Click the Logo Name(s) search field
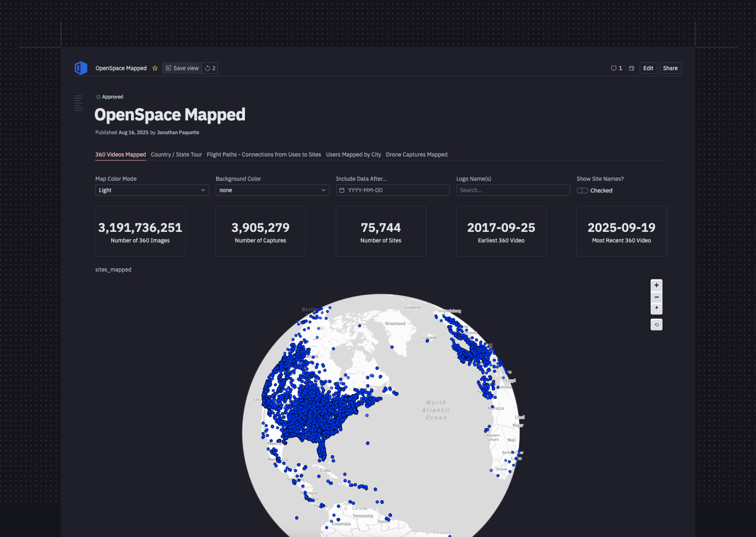The height and width of the screenshot is (537, 756). pyautogui.click(x=513, y=190)
